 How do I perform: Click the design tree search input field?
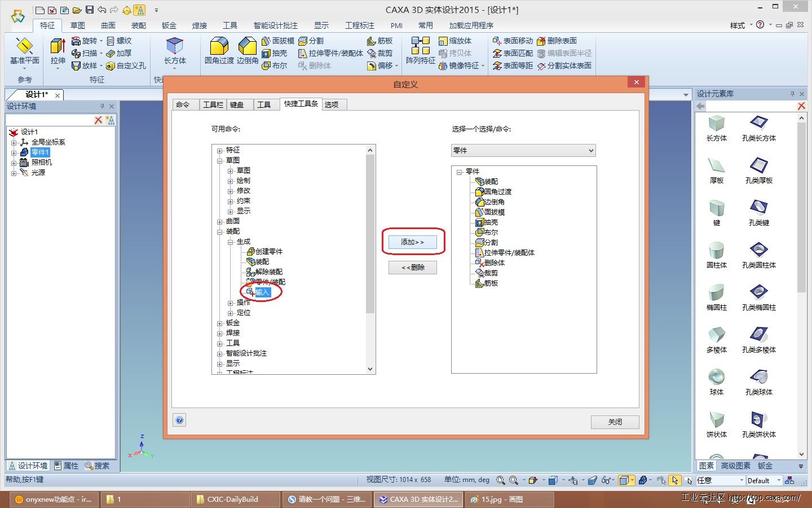pyautogui.click(x=49, y=120)
